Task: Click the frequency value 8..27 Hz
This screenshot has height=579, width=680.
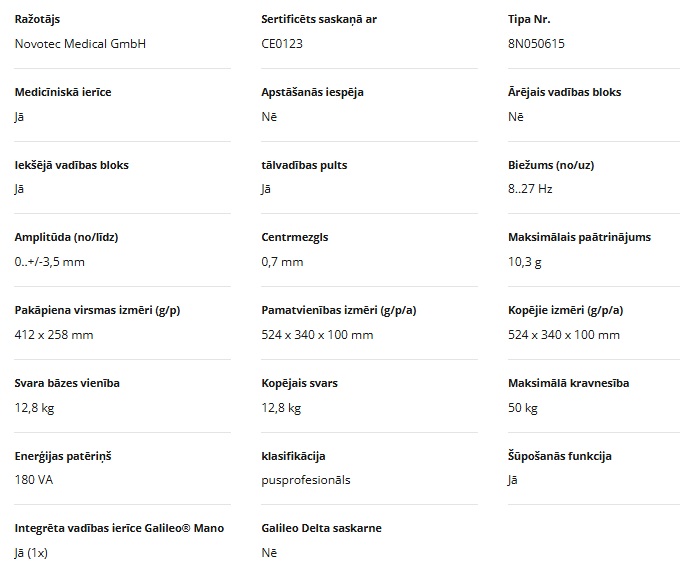Action: pyautogui.click(x=530, y=189)
